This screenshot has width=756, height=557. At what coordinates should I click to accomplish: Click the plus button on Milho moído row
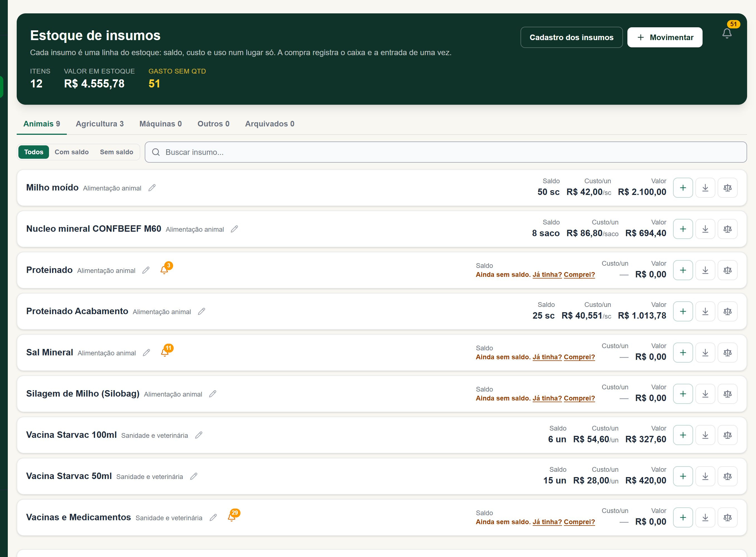click(x=683, y=188)
